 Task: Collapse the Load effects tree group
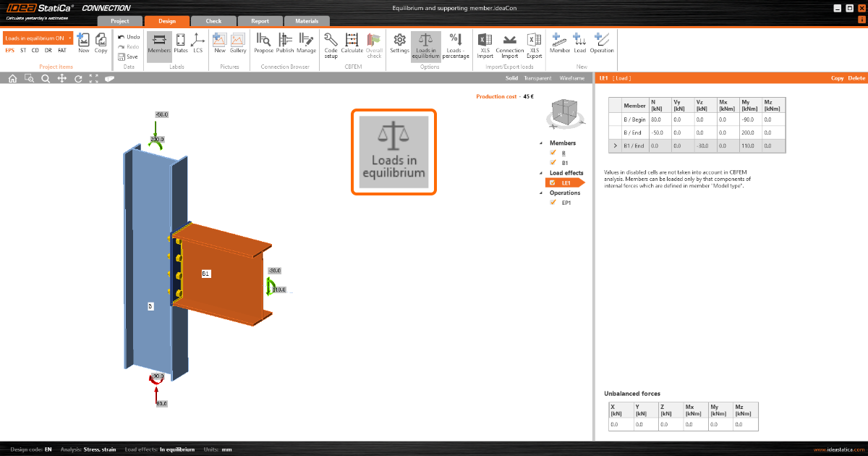(x=542, y=173)
